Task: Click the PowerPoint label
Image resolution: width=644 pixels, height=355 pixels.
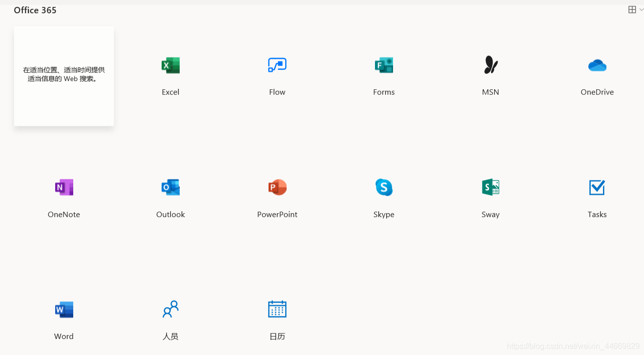Action: click(277, 214)
